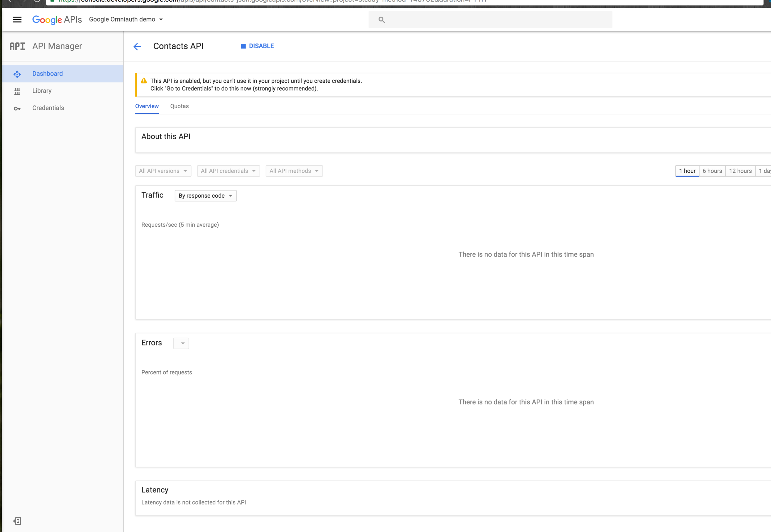Screen dimensions: 771x532
Task: Open the Errors panel dropdown
Action: (x=181, y=343)
